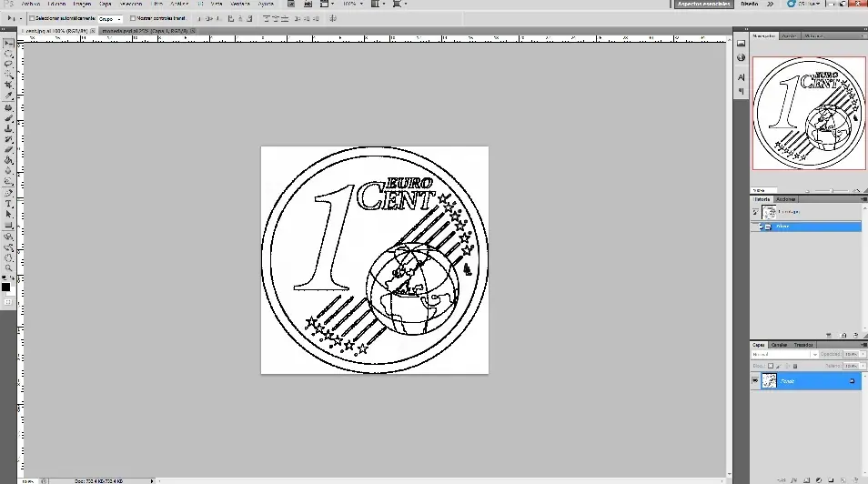The width and height of the screenshot is (868, 484).
Task: Select the Move tool
Action: [8, 43]
